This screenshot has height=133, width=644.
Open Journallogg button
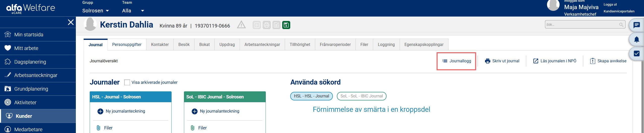(x=456, y=61)
